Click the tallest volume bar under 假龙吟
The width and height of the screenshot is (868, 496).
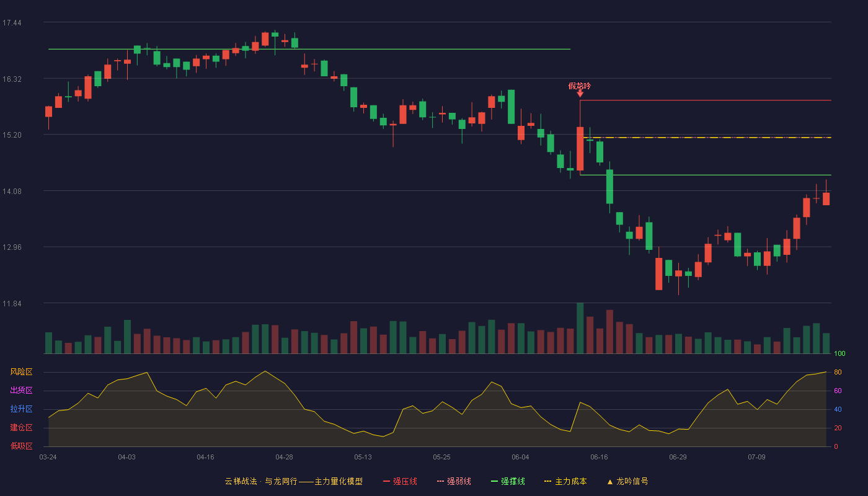580,328
